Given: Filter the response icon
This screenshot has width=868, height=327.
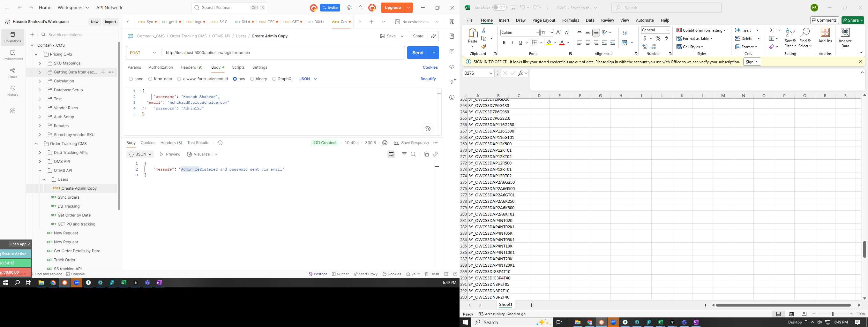Looking at the screenshot, I should pos(404,154).
